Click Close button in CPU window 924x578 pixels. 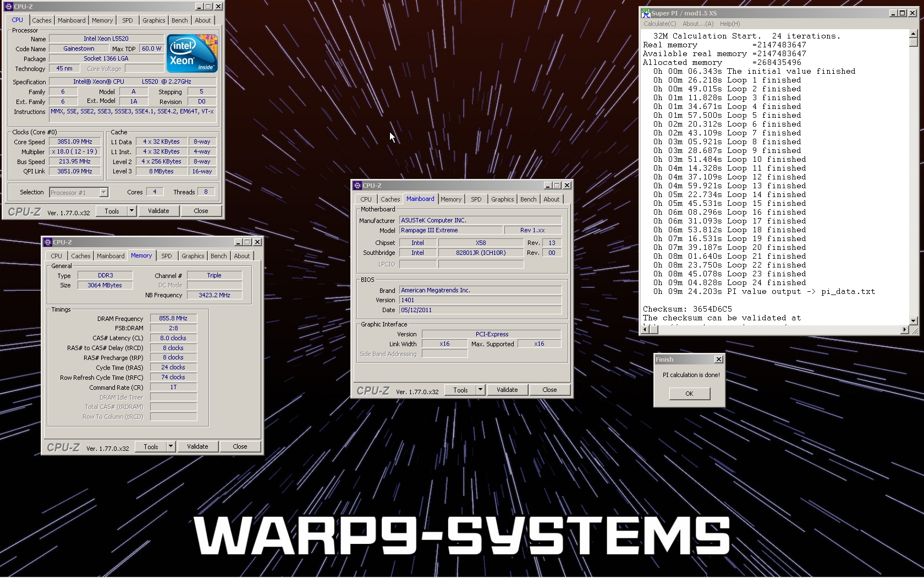[201, 211]
